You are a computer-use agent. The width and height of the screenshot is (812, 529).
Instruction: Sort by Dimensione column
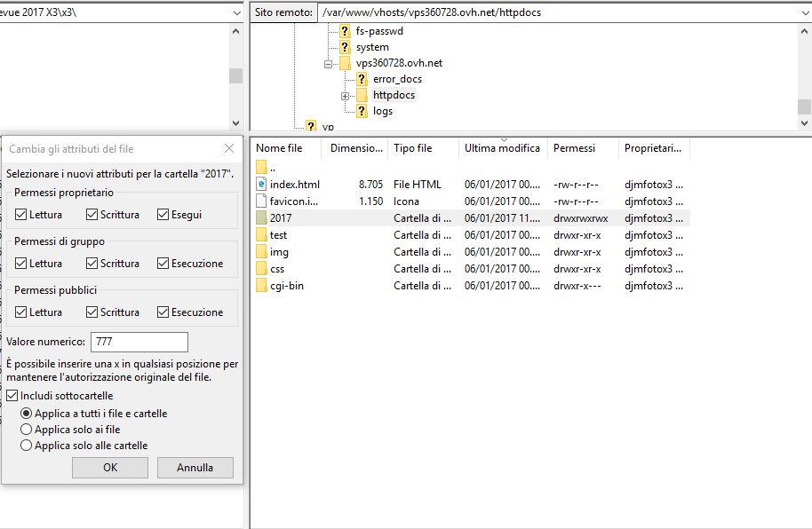355,148
